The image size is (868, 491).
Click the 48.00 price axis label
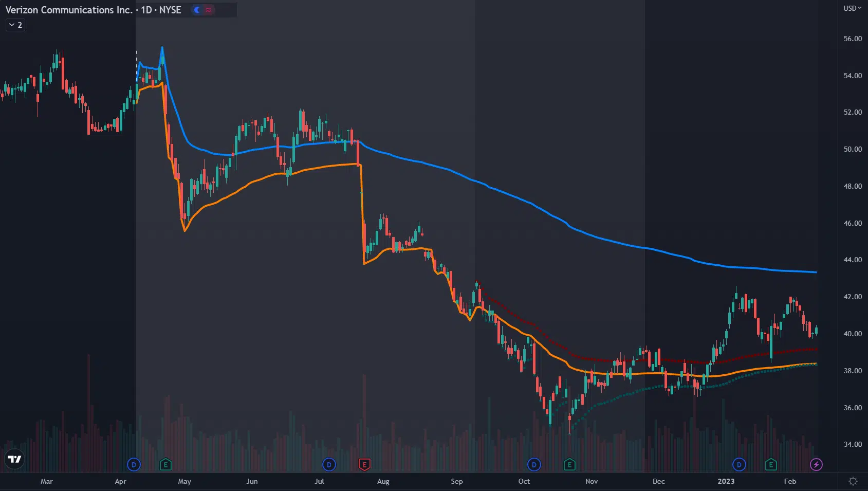(853, 186)
